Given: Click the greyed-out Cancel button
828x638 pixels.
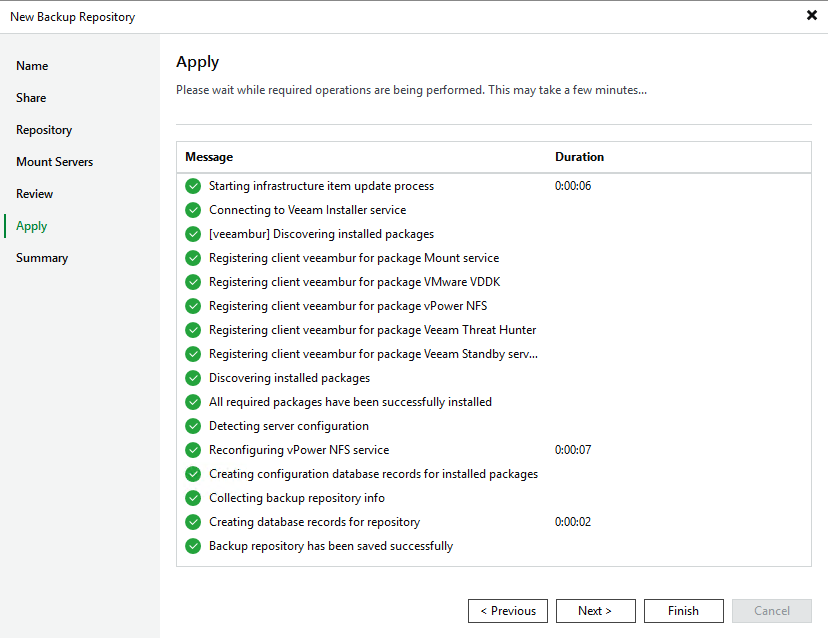Looking at the screenshot, I should coord(771,611).
